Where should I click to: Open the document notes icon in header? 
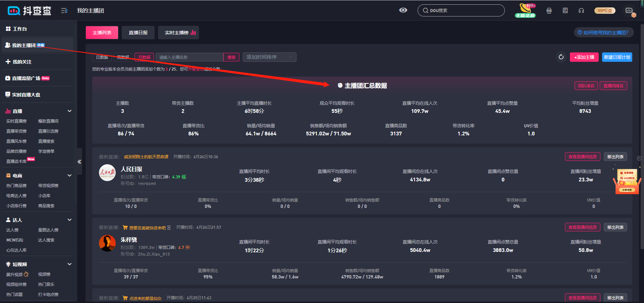(565, 11)
